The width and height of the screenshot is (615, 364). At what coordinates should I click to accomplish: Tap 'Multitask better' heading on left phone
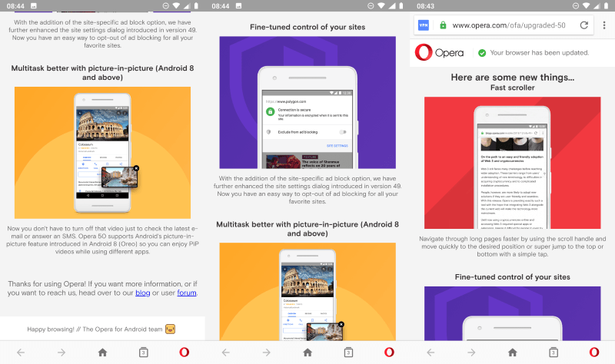(102, 72)
